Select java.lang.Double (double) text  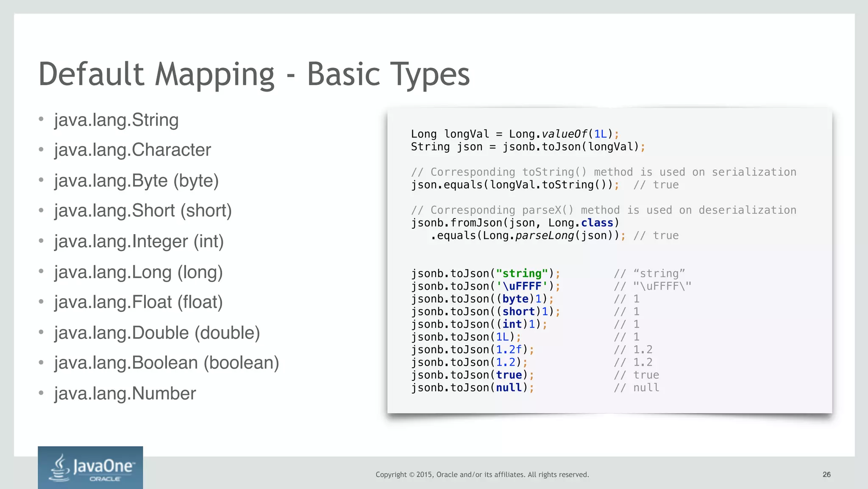(157, 333)
